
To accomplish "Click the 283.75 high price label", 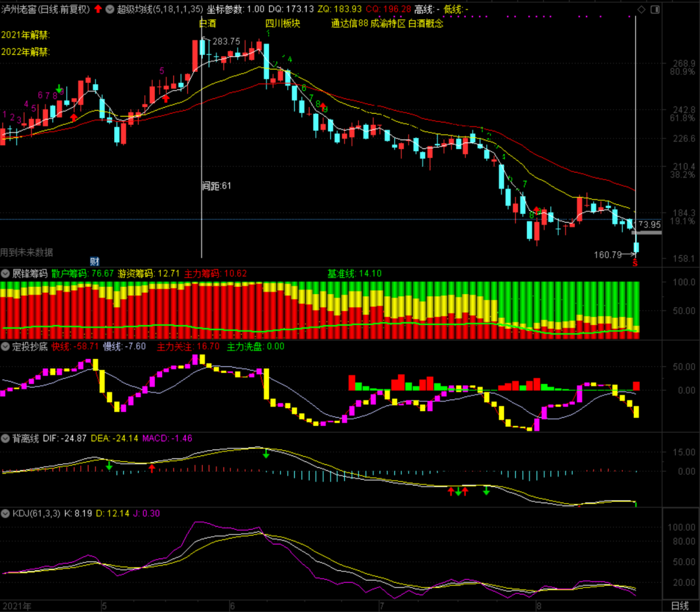I will tap(226, 41).
